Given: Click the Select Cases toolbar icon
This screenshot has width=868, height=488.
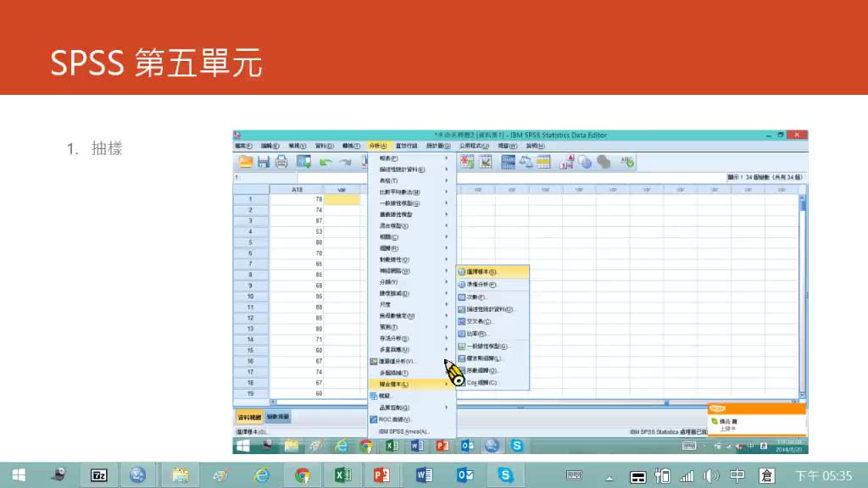Looking at the screenshot, I should 543,162.
